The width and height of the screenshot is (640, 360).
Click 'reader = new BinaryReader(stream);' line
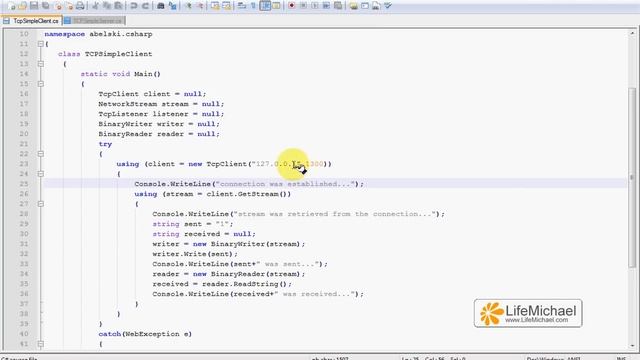[229, 274]
